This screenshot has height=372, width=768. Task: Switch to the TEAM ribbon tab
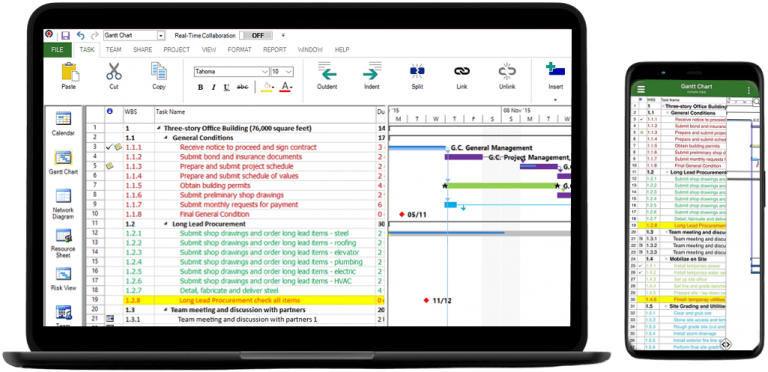[114, 50]
